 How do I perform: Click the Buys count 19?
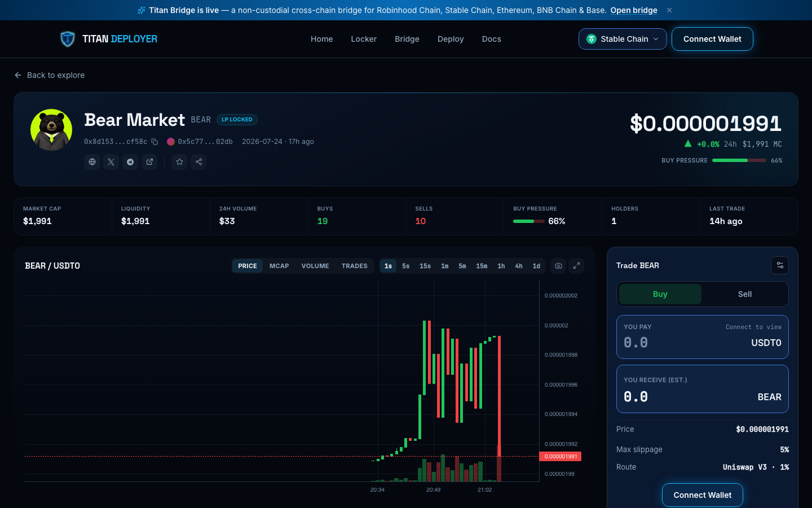[x=323, y=221]
